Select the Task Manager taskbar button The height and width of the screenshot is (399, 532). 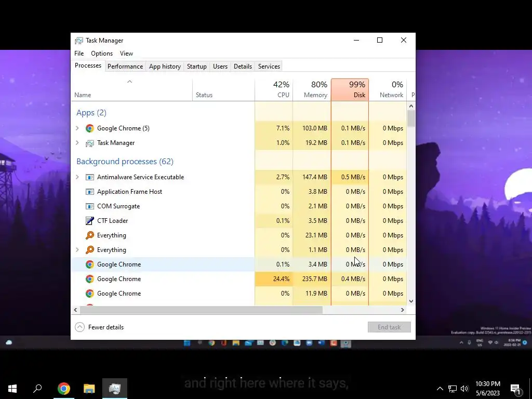(115, 389)
